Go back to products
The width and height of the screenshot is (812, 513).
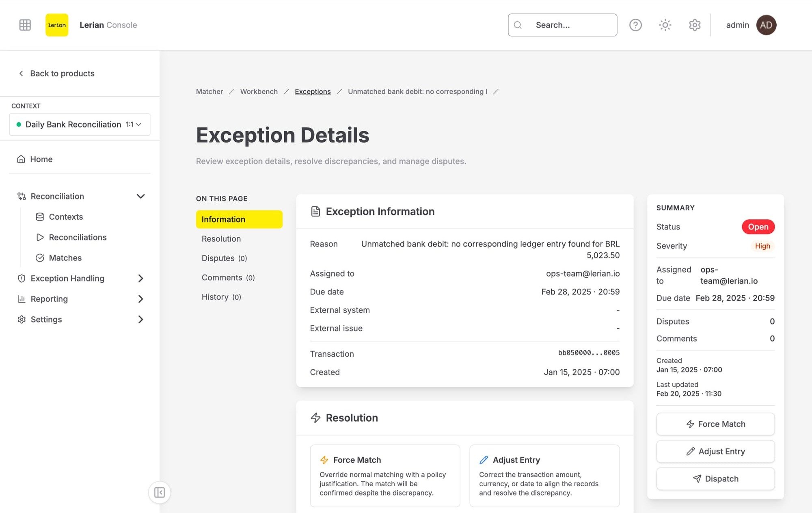(56, 74)
